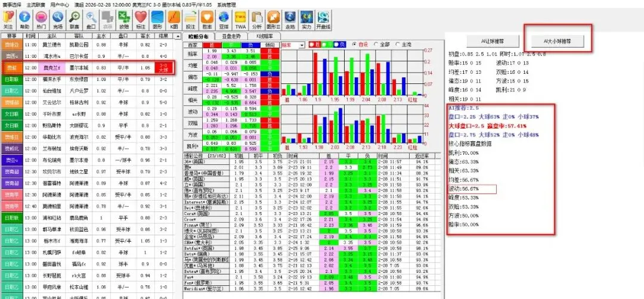Open the 赛事选择 menu
This screenshot has height=299, width=644.
point(11,5)
